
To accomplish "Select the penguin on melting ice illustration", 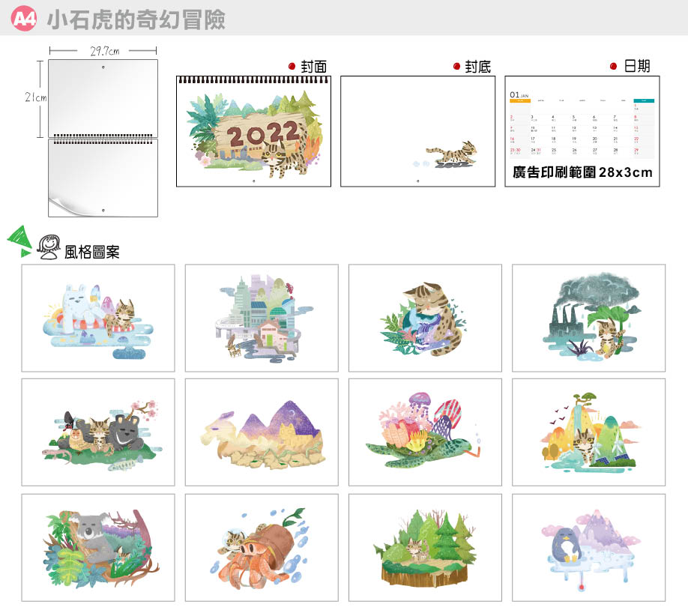I will [588, 547].
